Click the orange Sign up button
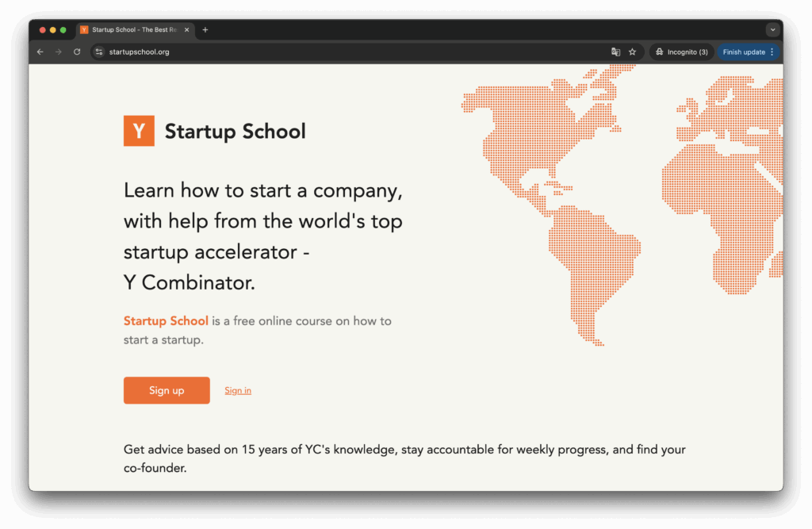Screen dimensions: 812x529 point(167,390)
